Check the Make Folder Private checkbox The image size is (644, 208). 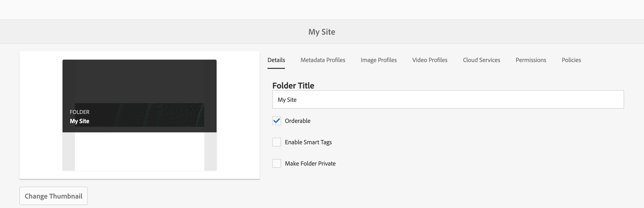point(276,163)
